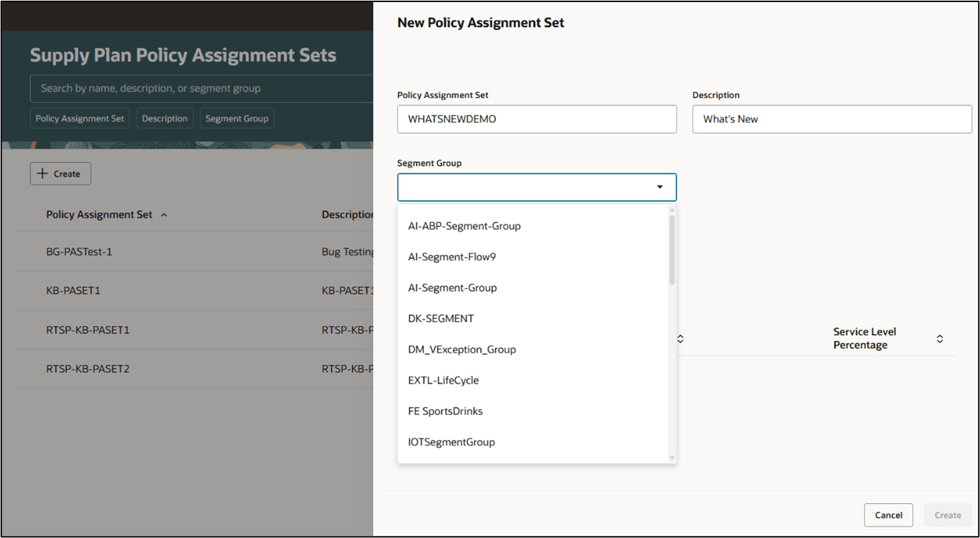The height and width of the screenshot is (538, 980).
Task: Select the AI-Segment-Flow9 option
Action: point(452,256)
